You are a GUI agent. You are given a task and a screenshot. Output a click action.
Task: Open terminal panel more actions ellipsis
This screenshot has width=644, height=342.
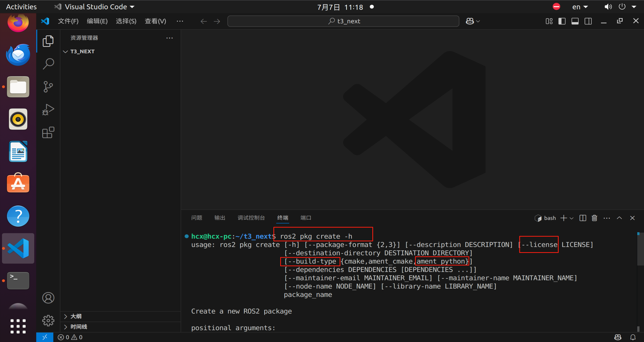point(607,218)
